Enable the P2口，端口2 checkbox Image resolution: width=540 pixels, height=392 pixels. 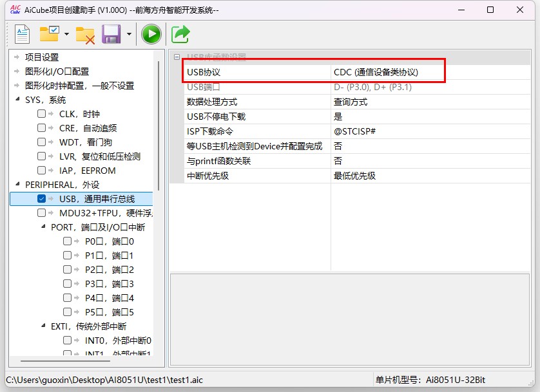[x=67, y=269]
